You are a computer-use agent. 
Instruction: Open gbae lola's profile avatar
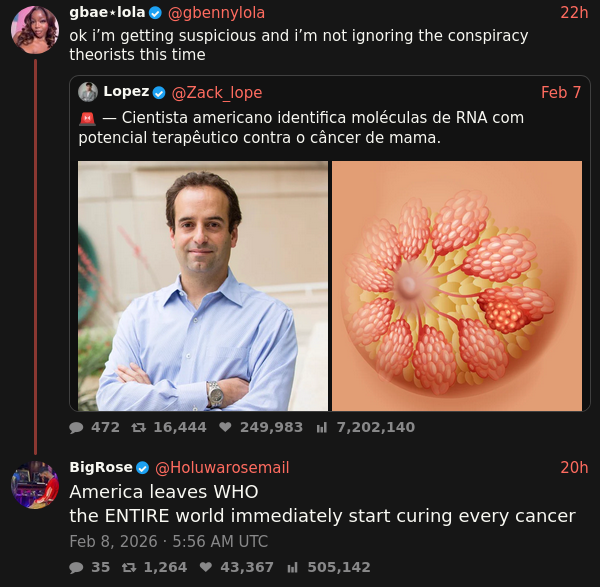(35, 30)
